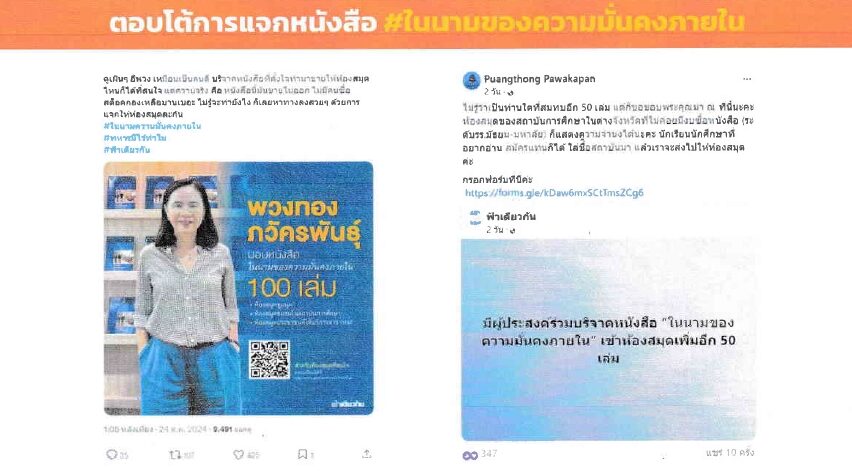The width and height of the screenshot is (852, 471).
Task: Click the reply comment icon under tweet
Action: 112,454
